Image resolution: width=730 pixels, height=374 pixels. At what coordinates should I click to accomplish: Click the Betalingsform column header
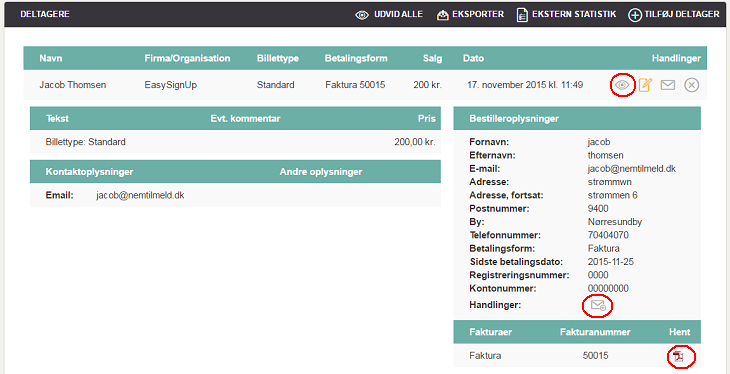(356, 58)
